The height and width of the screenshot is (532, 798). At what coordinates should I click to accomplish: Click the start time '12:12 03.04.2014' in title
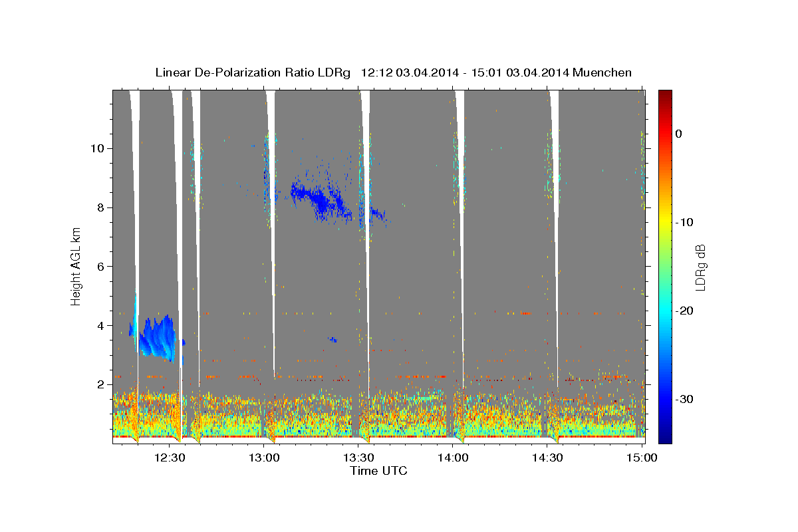tap(410, 72)
